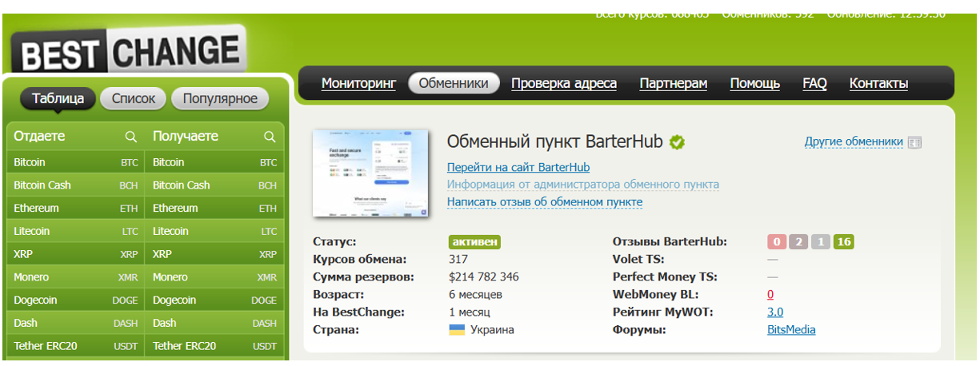Select Tether ERC20 in the Получаете column

[214, 347]
